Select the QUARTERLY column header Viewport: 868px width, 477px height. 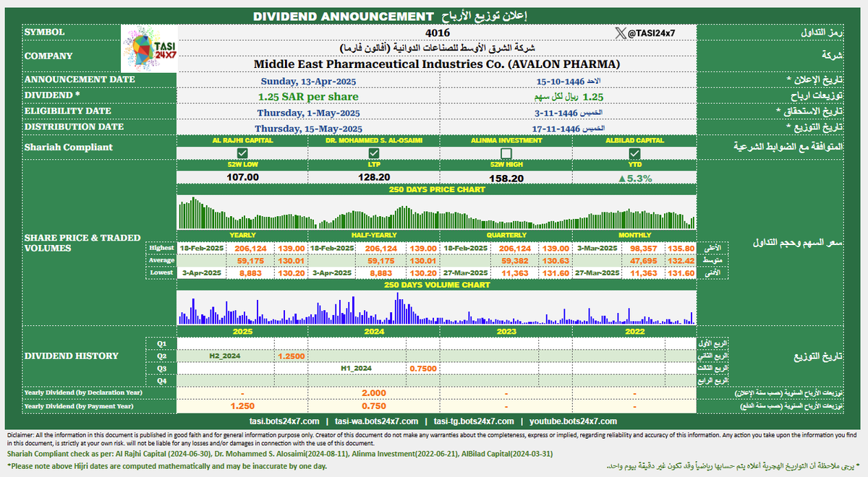(x=506, y=236)
